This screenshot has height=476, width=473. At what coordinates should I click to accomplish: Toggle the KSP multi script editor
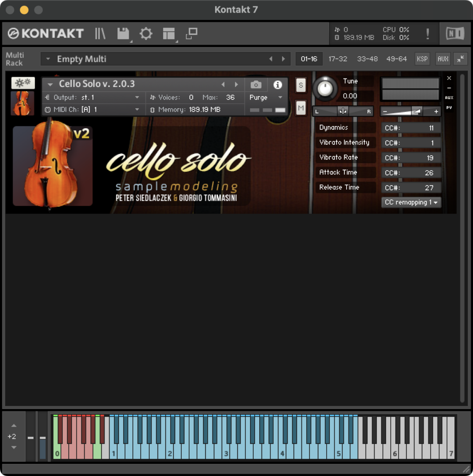pos(422,59)
